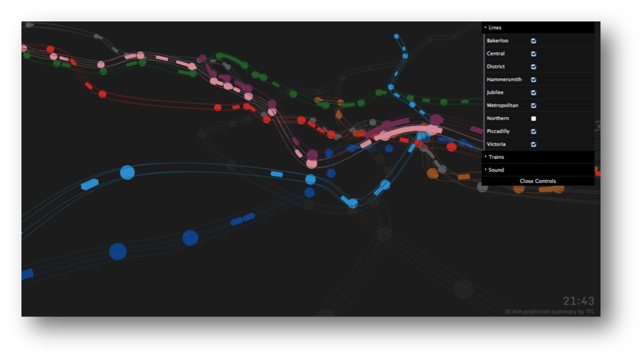
Task: Select the largest dark-blue station circle at lower left
Action: (118, 251)
